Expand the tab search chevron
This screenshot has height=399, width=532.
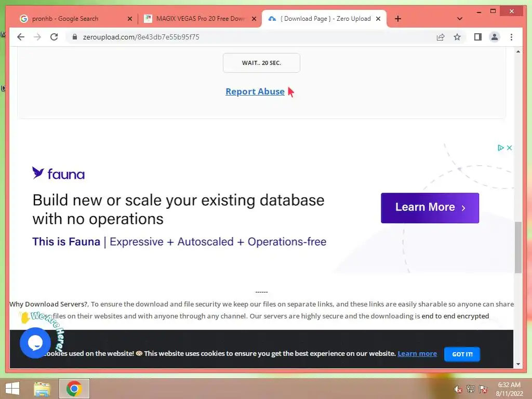click(460, 19)
